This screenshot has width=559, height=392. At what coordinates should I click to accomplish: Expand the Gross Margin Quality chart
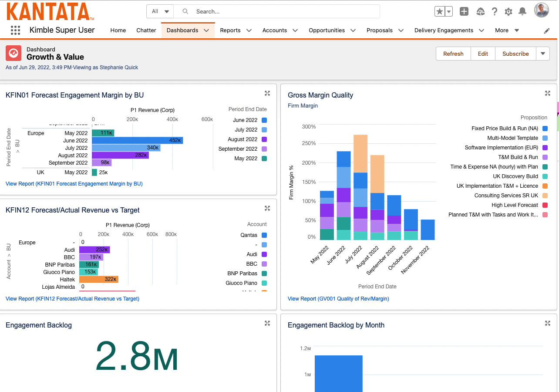548,93
